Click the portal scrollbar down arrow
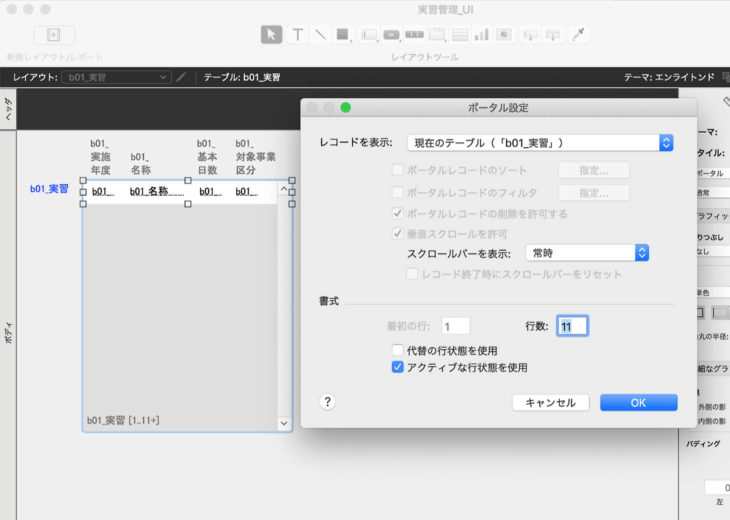Screen dimensions: 730x520 coord(284,423)
